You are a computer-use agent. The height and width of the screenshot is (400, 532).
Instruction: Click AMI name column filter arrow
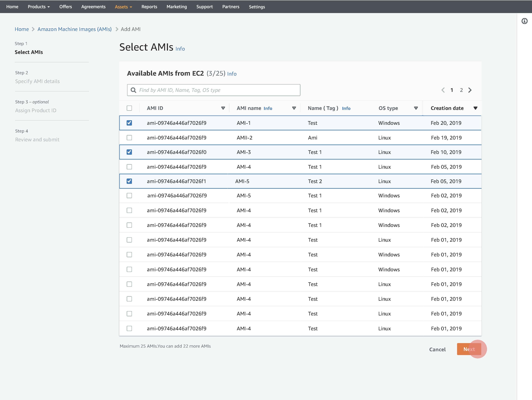click(294, 108)
